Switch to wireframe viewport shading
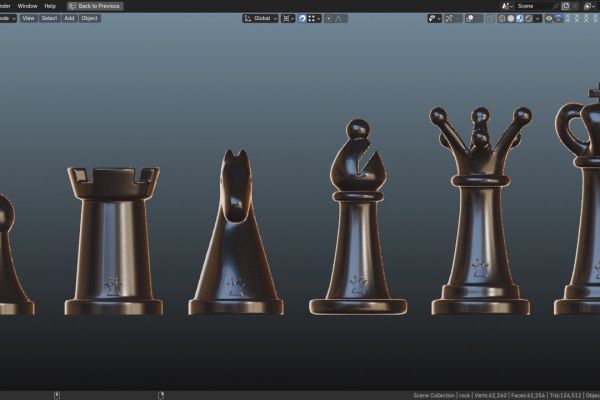Screen dimensions: 600x400 tap(502, 18)
